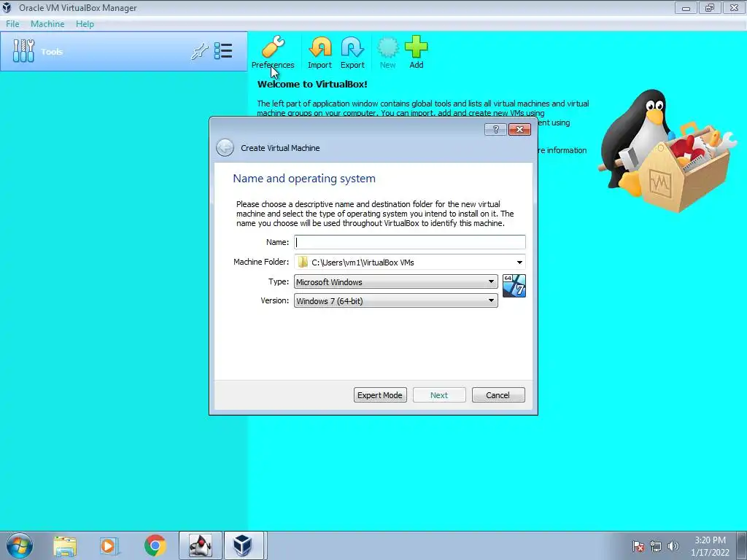Click the network tray icon
Image resolution: width=747 pixels, height=560 pixels.
(656, 546)
